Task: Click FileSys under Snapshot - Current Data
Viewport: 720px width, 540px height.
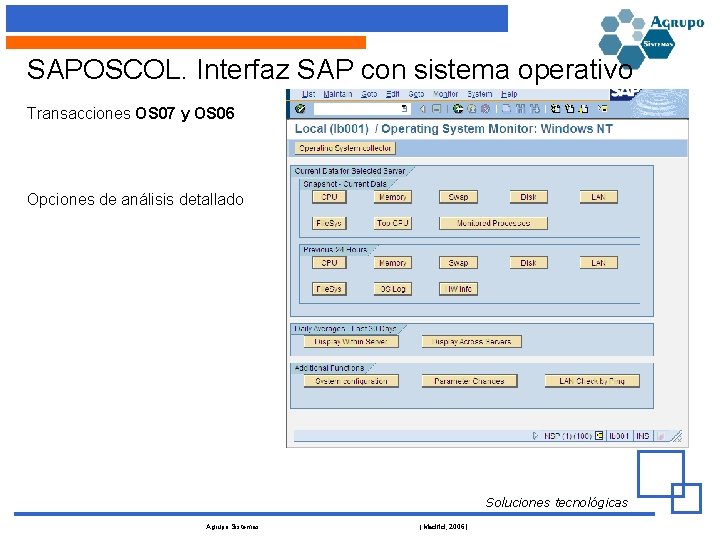Action: pyautogui.click(x=329, y=223)
